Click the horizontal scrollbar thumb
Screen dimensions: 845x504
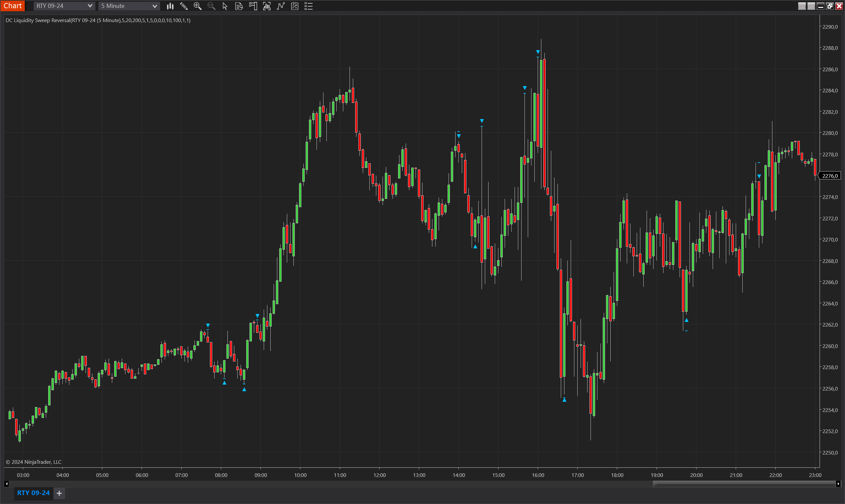pos(744,484)
